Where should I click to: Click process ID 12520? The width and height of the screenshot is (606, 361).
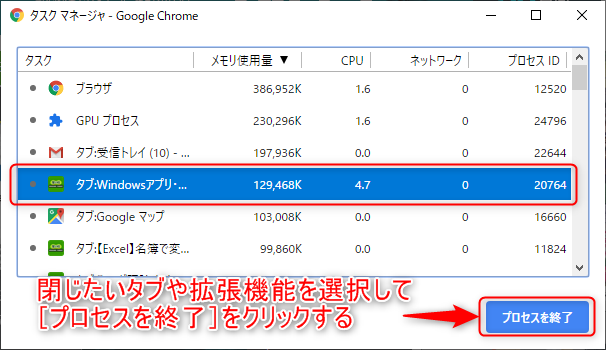point(550,89)
